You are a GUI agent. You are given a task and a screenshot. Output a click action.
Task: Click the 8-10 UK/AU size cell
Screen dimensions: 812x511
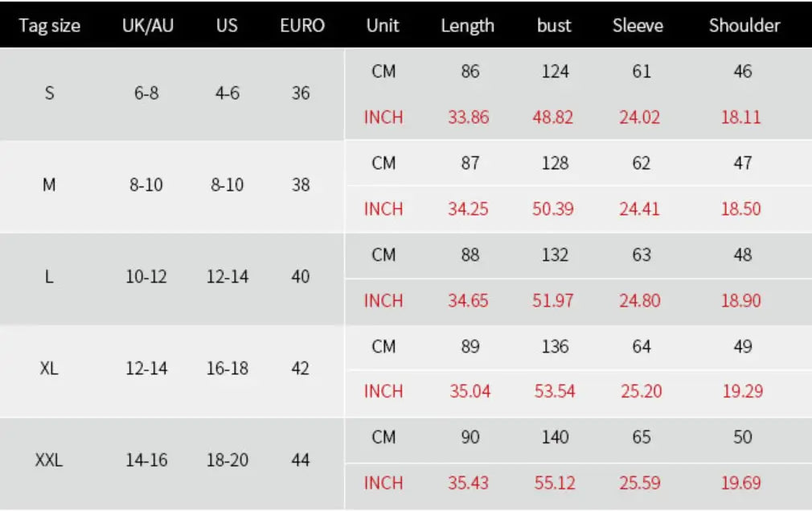click(146, 184)
